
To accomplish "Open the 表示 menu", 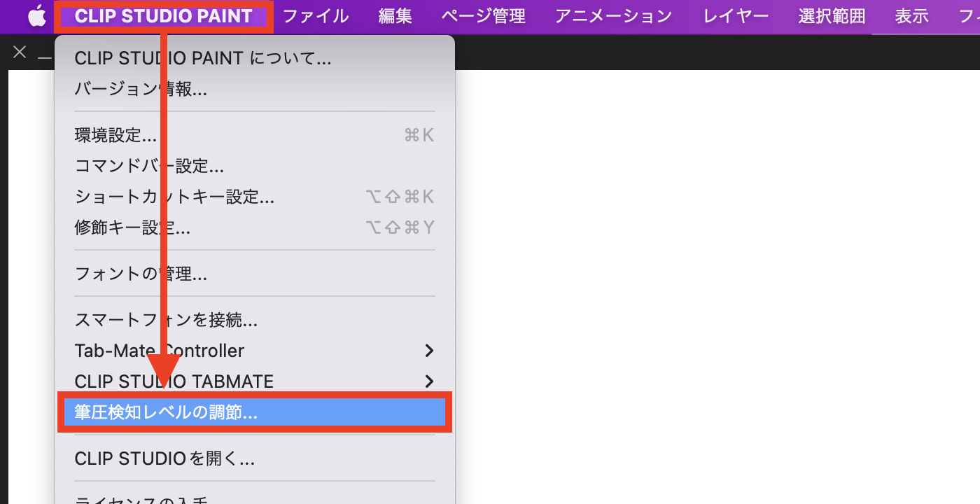I will tap(911, 16).
